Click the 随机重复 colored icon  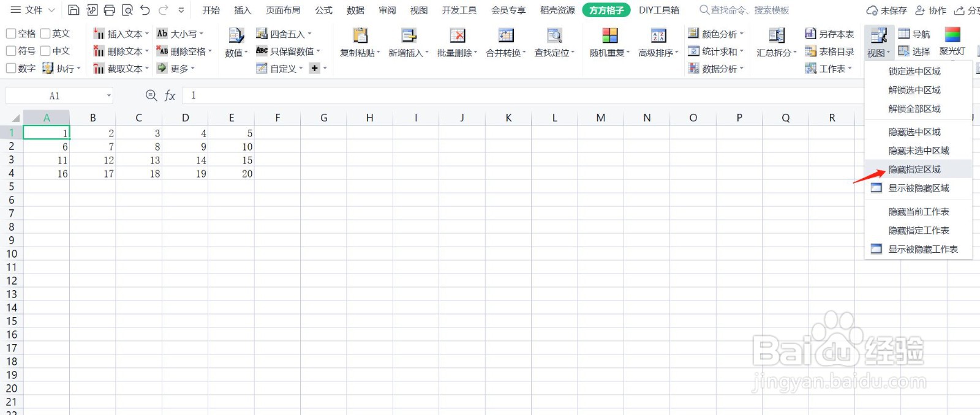point(609,35)
